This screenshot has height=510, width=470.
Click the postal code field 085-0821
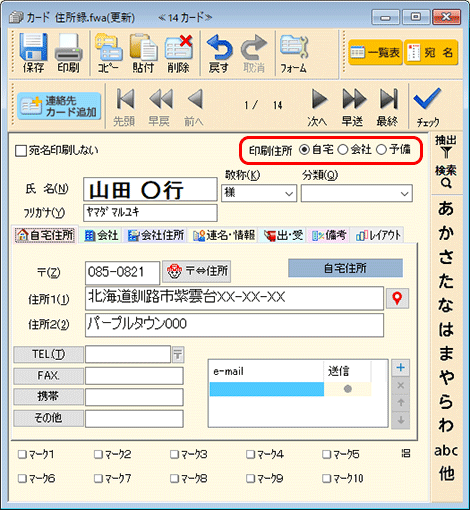pos(122,272)
